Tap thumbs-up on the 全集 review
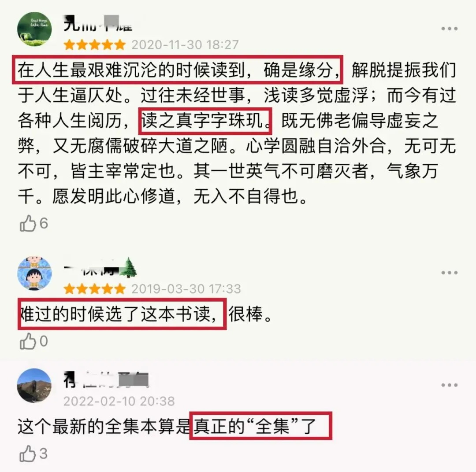476x472 pixels. tap(28, 454)
